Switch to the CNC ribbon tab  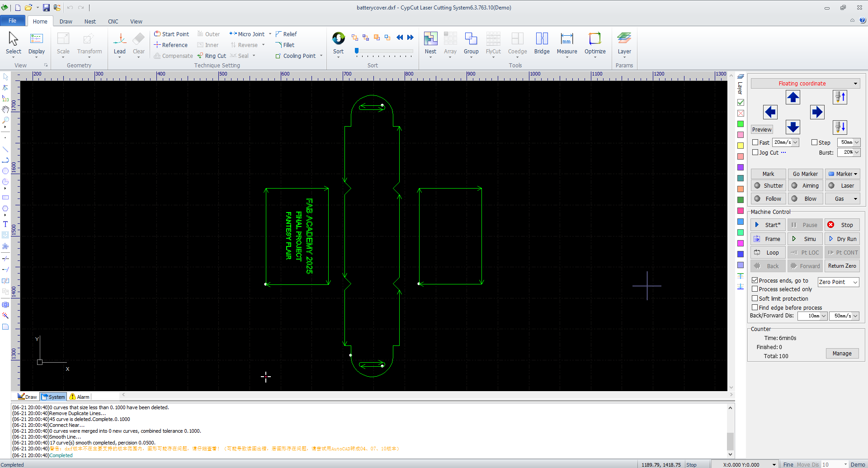click(113, 21)
